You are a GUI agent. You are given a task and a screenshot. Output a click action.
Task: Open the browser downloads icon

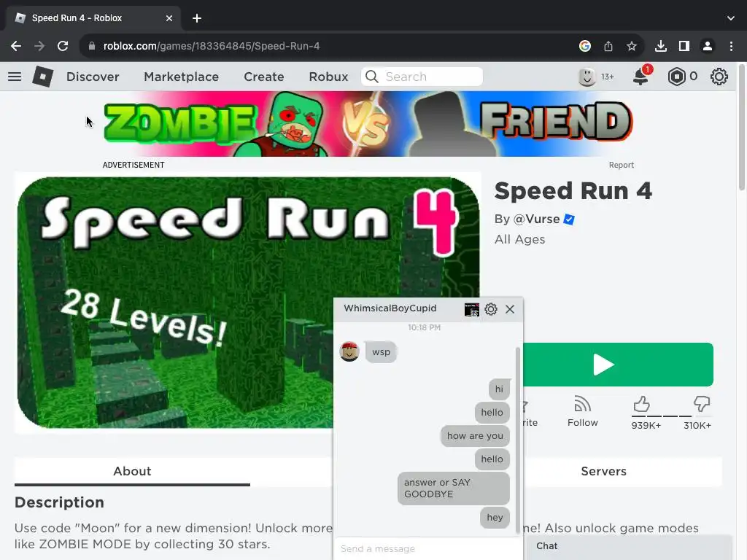tap(661, 46)
